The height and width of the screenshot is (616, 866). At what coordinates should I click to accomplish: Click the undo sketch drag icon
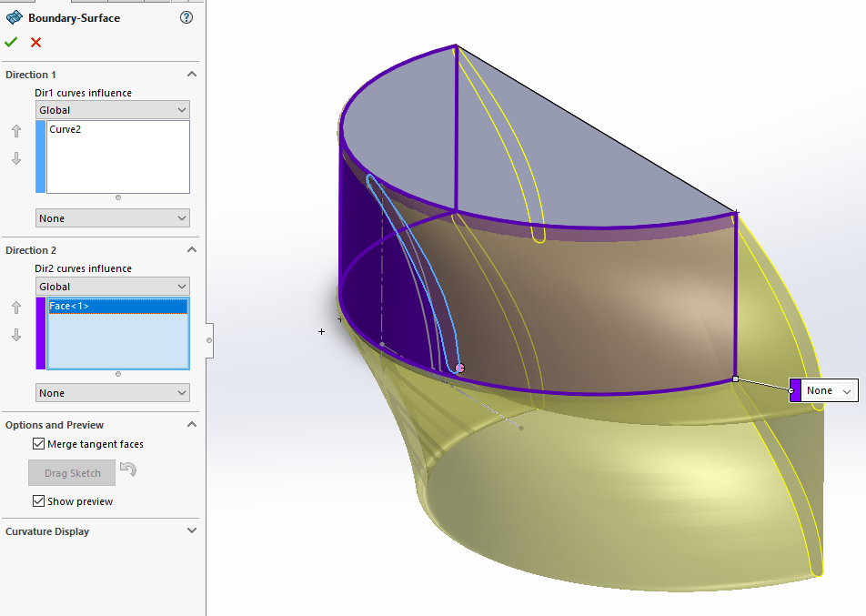[128, 470]
